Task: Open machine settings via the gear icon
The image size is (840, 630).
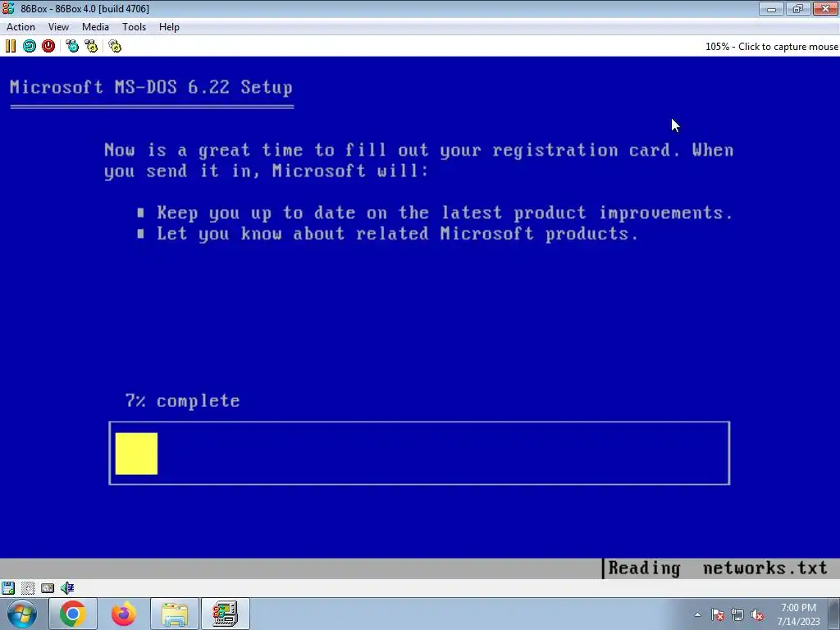Action: coord(115,46)
